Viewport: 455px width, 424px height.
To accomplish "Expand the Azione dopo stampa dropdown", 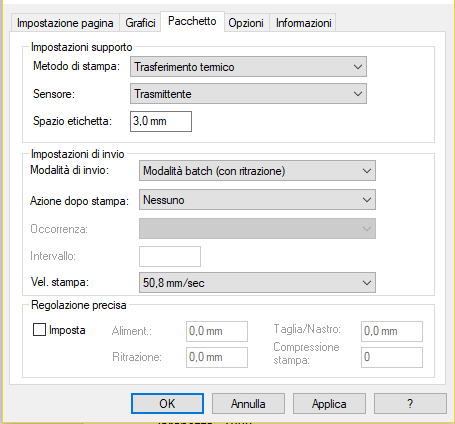I will click(x=257, y=200).
